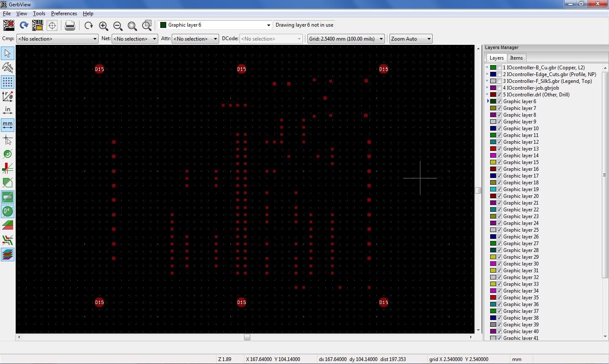Click the Zoom to Fit icon
609x364 pixels.
[132, 25]
